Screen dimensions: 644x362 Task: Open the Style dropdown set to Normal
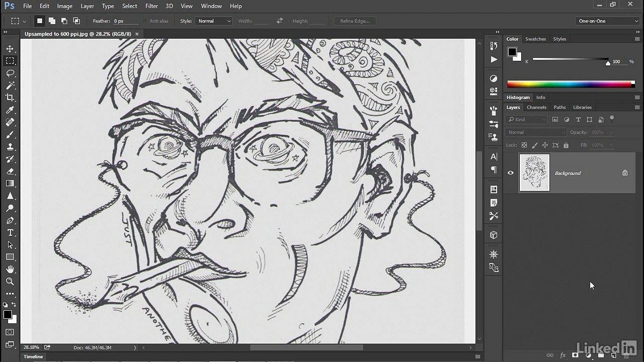pyautogui.click(x=214, y=21)
